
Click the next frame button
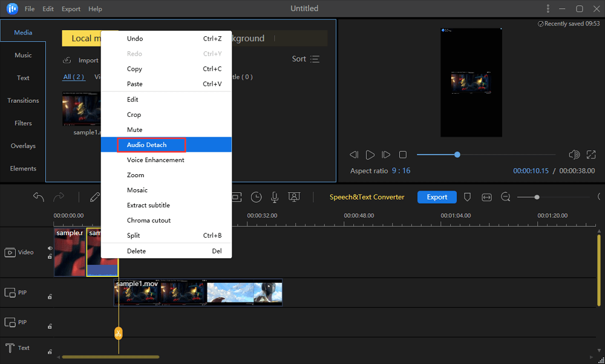click(386, 155)
